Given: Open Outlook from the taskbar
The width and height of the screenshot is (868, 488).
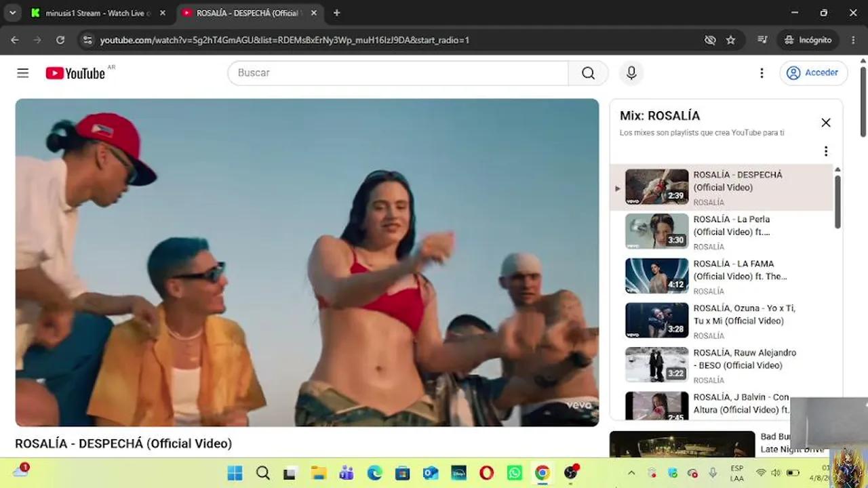Looking at the screenshot, I should coord(431,473).
